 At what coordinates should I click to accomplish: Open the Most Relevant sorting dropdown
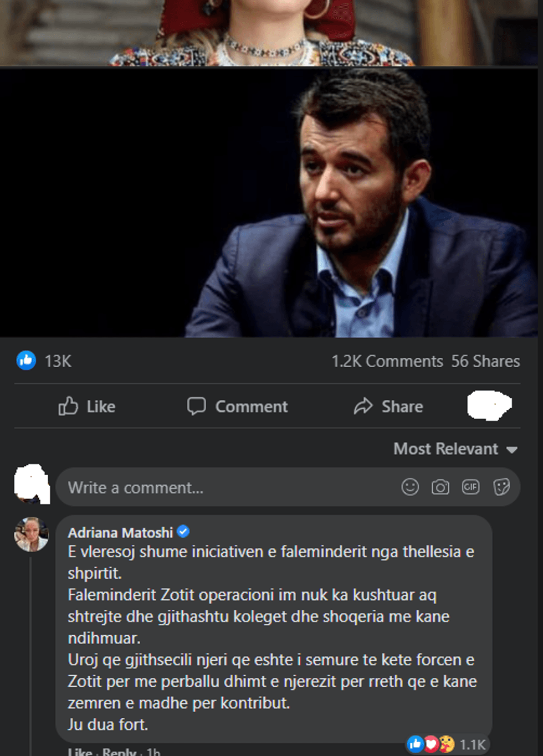pyautogui.click(x=445, y=449)
